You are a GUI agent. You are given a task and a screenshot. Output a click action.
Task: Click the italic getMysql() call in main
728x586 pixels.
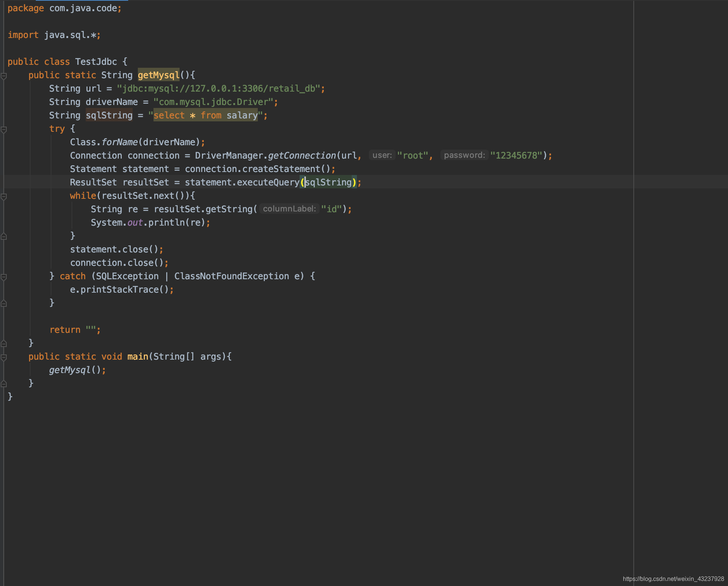(75, 370)
